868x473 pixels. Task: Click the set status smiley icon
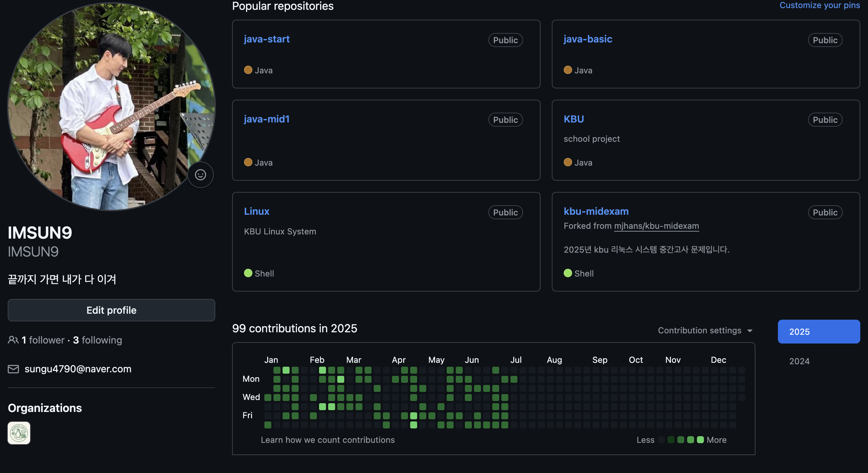click(201, 175)
